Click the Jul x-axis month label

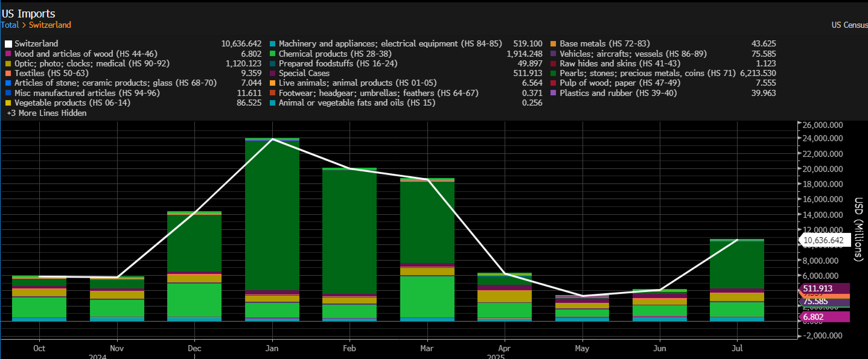737,348
